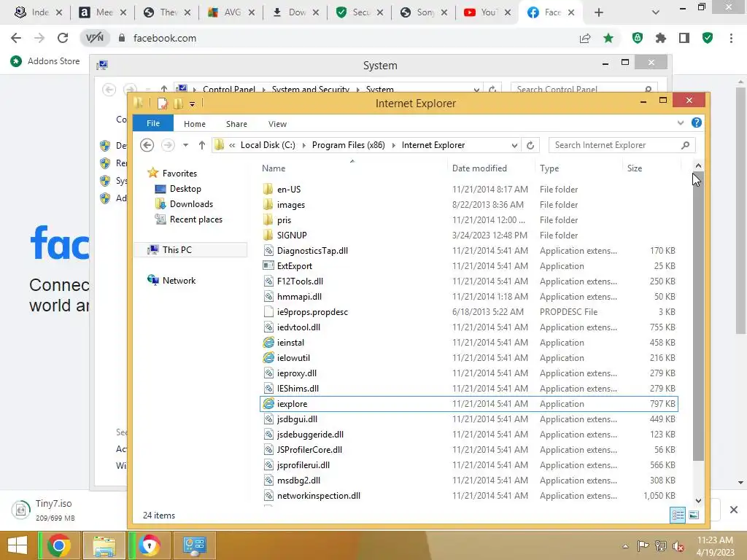Viewport: 747px width, 560px height.
Task: Select the SIGNUP folder icon
Action: coord(268,236)
